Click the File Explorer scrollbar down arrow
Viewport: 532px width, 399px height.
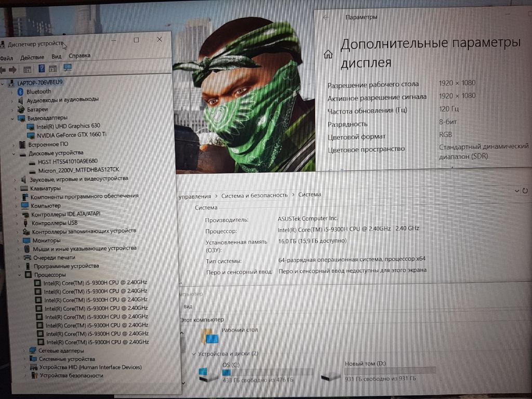(183, 383)
